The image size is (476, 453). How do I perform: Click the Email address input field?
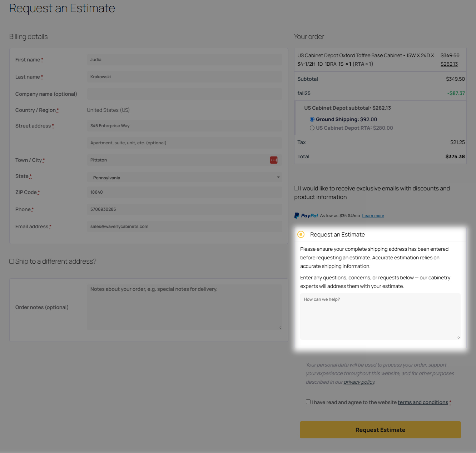point(184,226)
